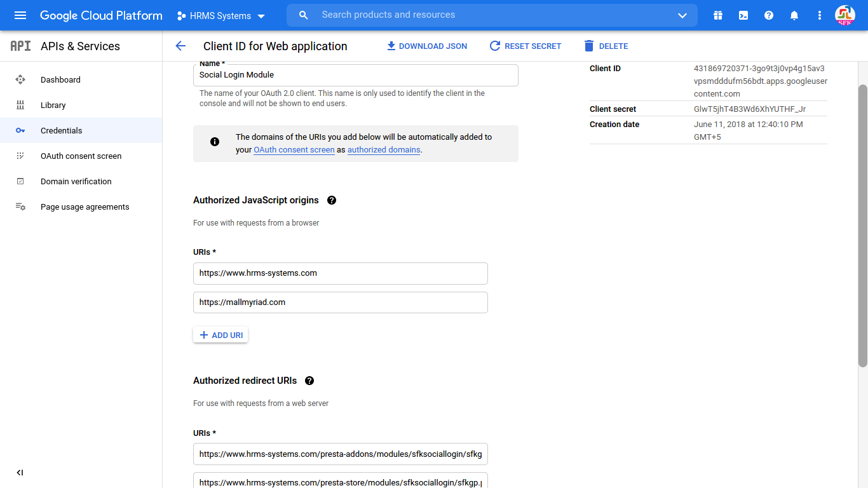
Task: Select Credentials in the sidebar
Action: 81,130
